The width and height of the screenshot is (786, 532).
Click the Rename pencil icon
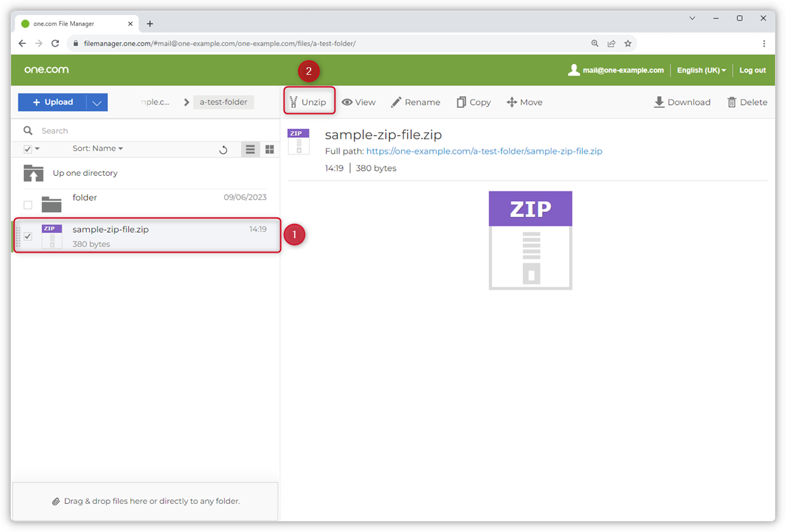pos(396,102)
